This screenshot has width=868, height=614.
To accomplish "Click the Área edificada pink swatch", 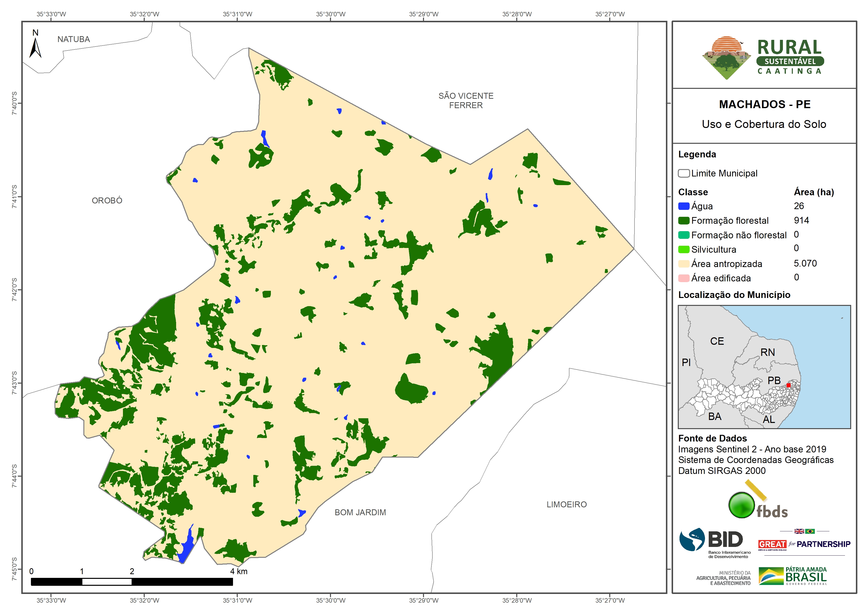I will 683,278.
